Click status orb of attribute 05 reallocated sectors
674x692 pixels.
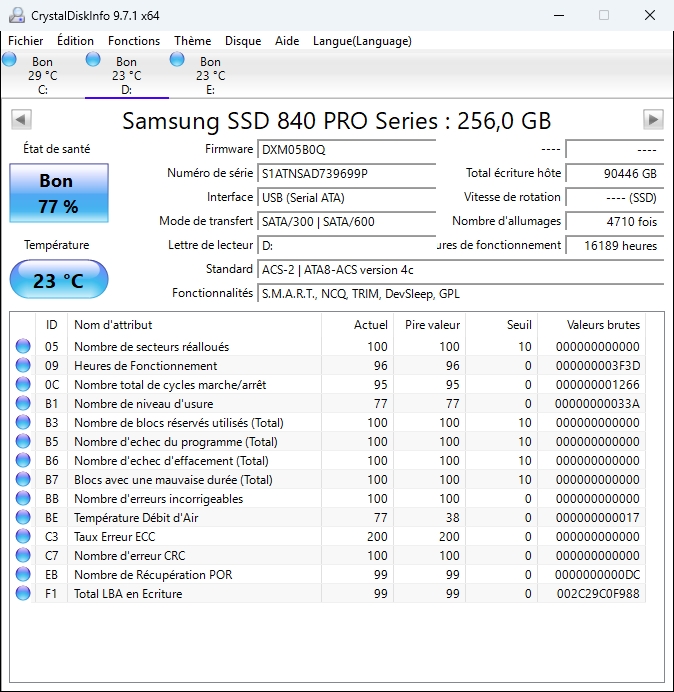(23, 347)
